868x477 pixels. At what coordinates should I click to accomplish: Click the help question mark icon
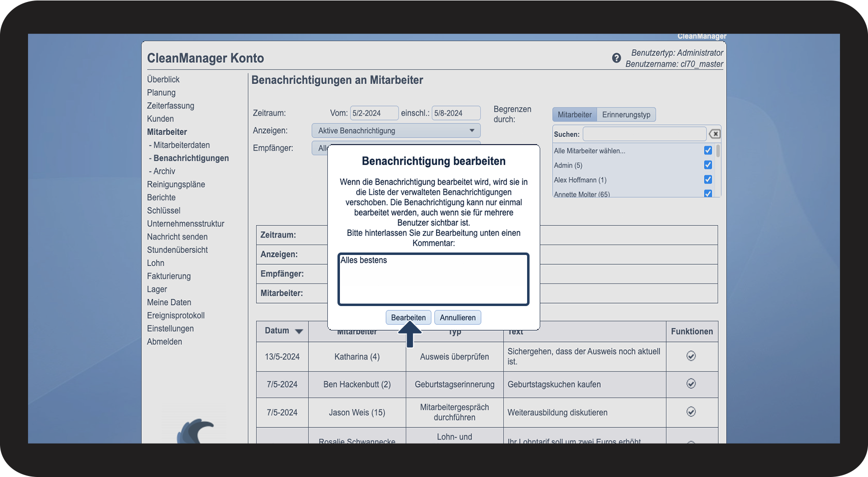[x=616, y=58]
